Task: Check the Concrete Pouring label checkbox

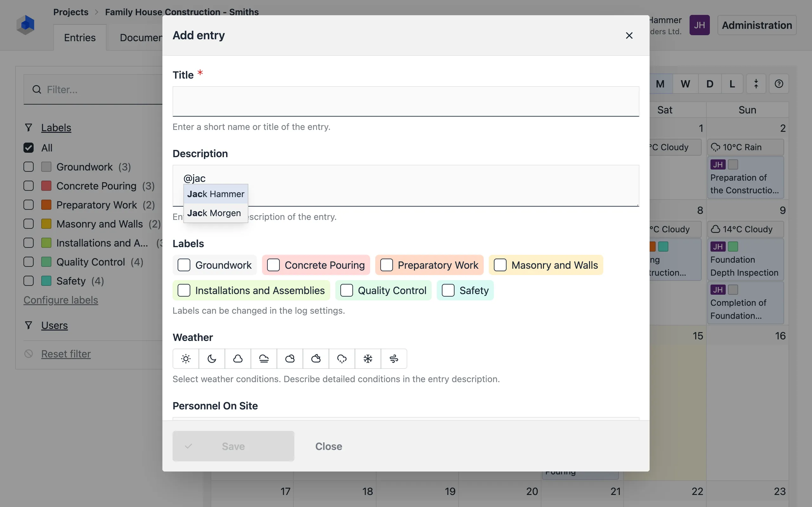Action: (x=273, y=265)
